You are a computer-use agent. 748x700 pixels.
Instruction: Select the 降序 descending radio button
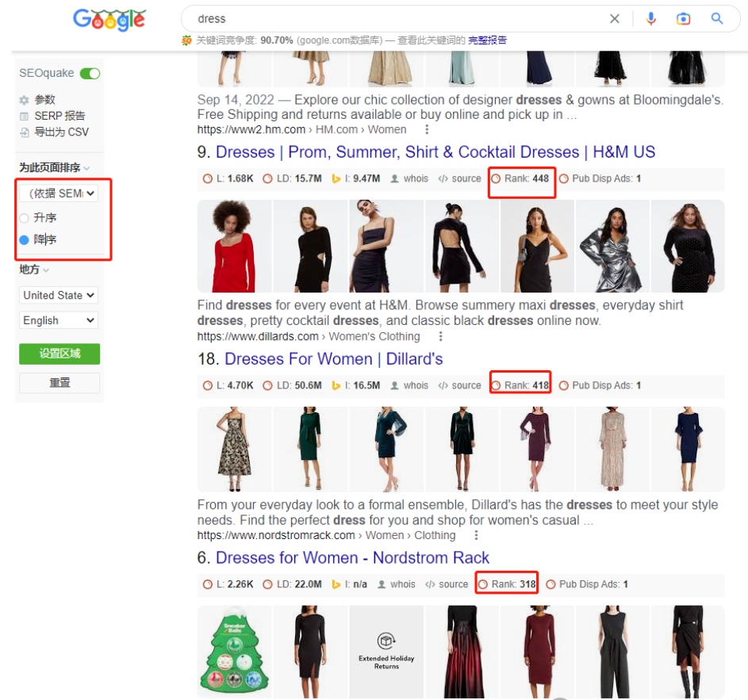pos(24,240)
